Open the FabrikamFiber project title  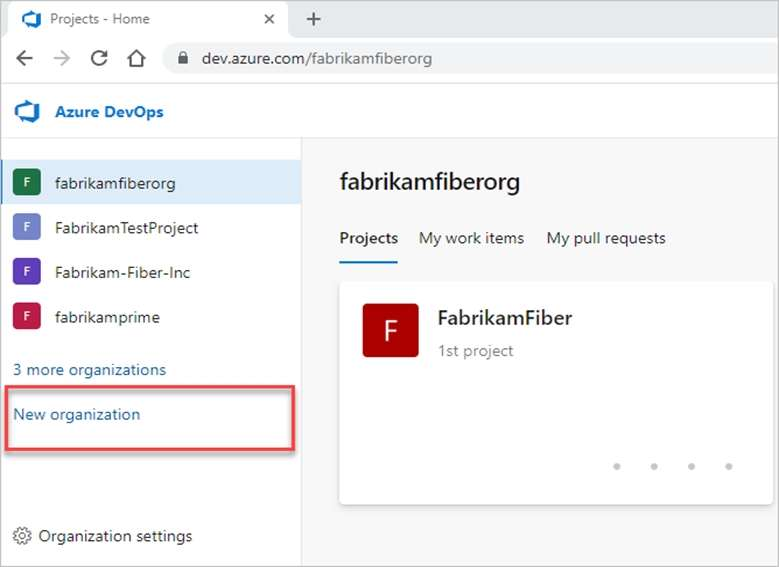(x=504, y=318)
